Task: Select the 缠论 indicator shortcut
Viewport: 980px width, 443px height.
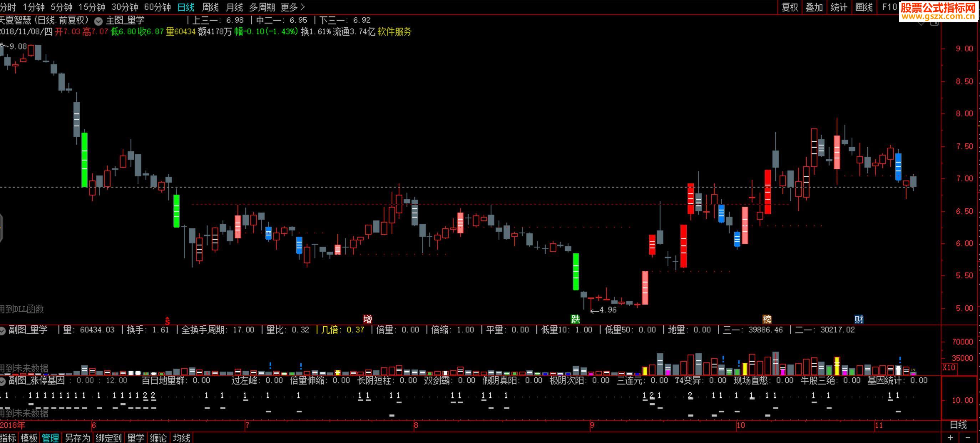Action: [158, 438]
